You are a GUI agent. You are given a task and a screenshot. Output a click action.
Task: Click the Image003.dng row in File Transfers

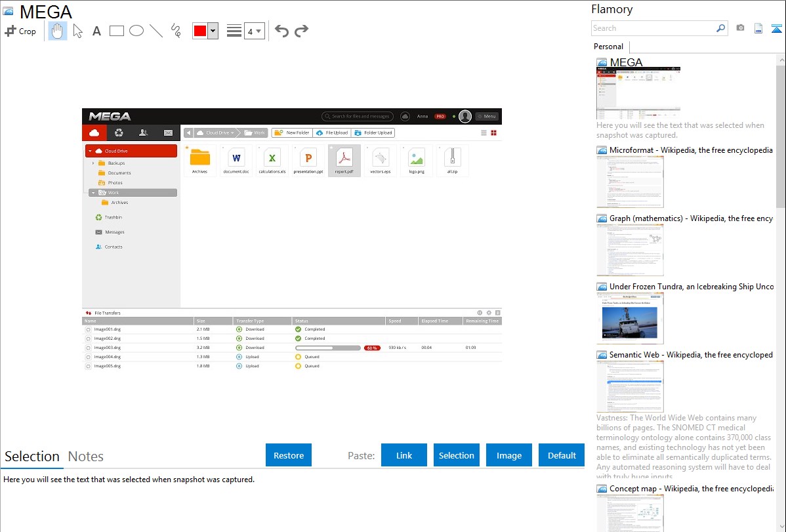(292, 348)
